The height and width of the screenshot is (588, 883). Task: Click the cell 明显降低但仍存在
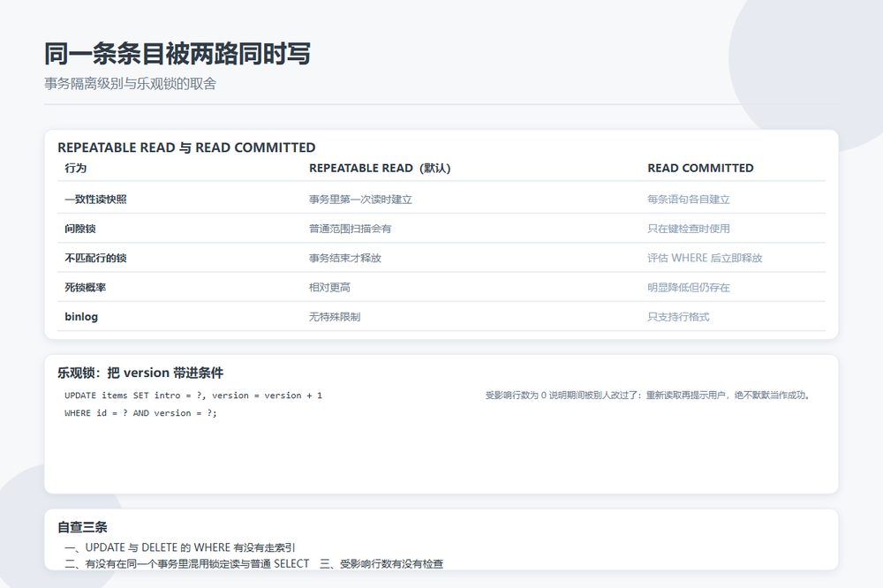689,287
